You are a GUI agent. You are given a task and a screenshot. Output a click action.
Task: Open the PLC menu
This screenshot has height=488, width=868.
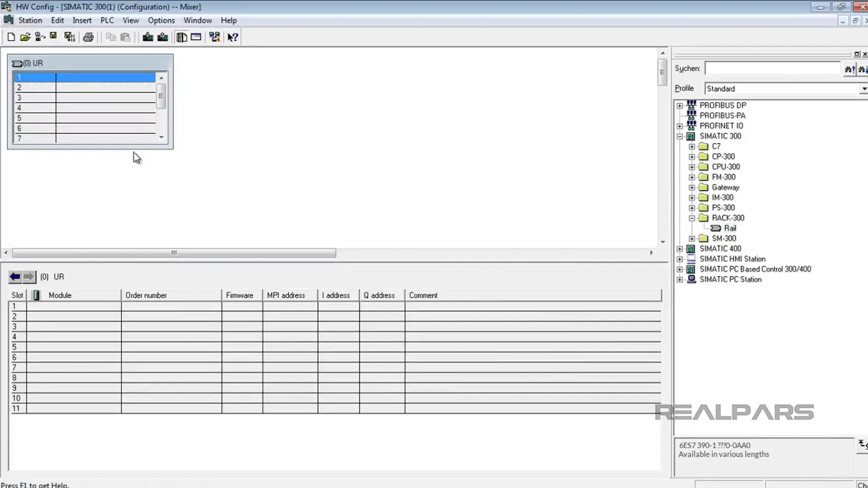107,20
